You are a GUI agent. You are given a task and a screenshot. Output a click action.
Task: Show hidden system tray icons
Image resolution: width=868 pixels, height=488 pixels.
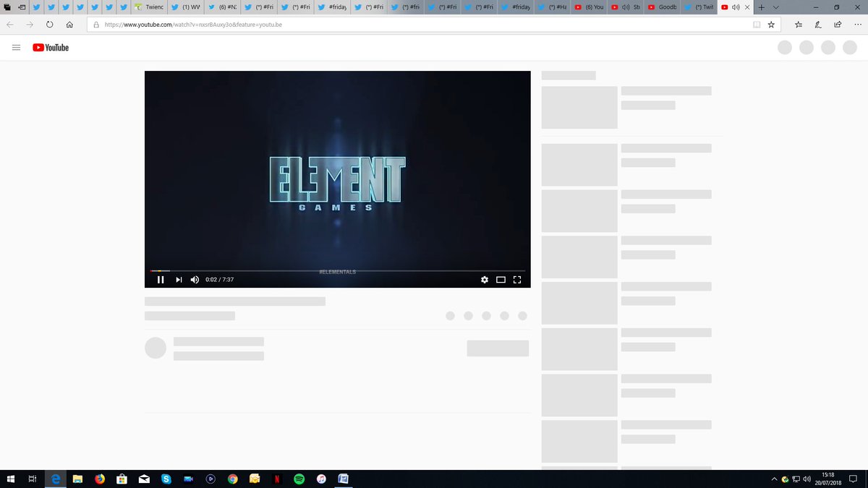774,479
